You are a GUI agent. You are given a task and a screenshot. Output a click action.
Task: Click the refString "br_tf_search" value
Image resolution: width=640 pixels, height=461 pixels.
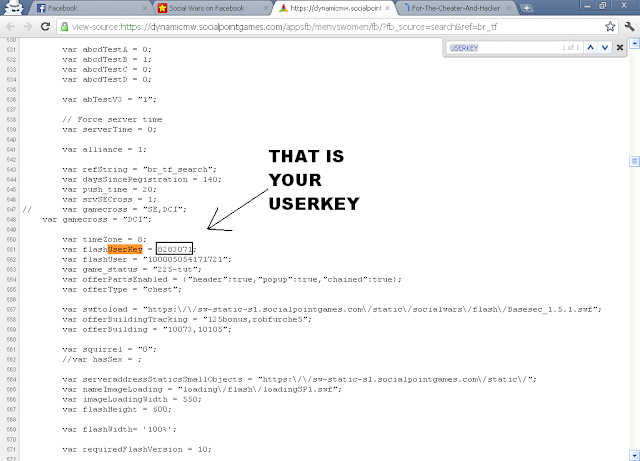click(x=180, y=169)
